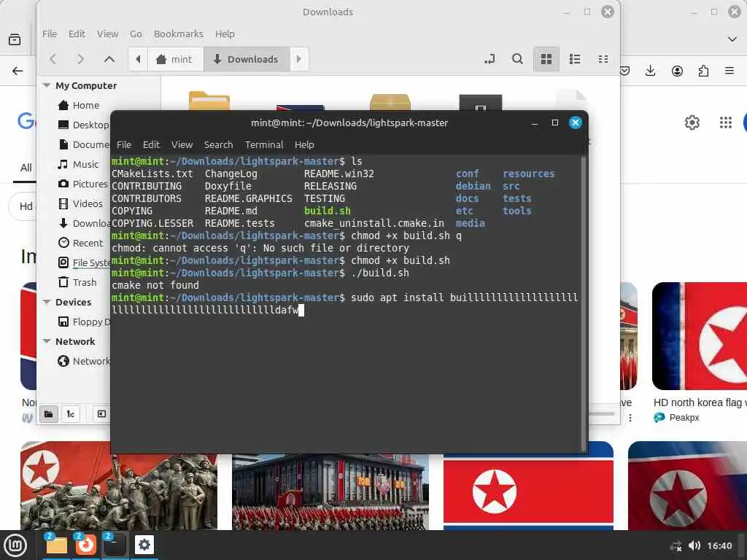Go up to parent folder in file manager
Screen dimensions: 747x560
(109, 59)
